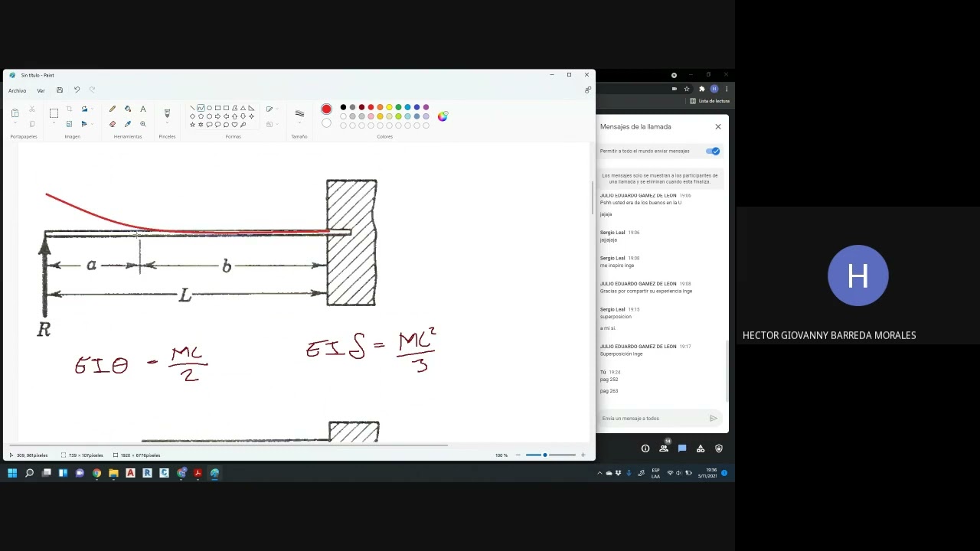The image size is (980, 551).
Task: Select the white Color 2 swatch
Action: tap(326, 123)
